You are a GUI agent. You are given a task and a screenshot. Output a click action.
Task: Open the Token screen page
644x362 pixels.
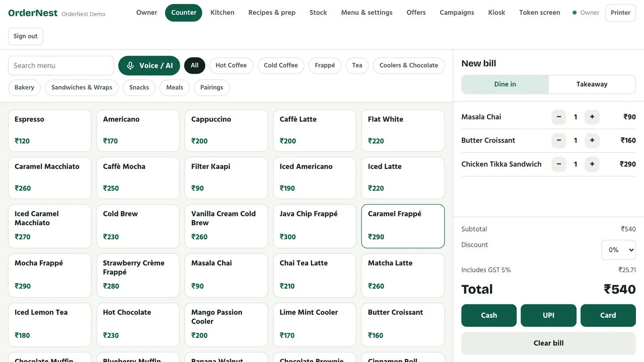[x=540, y=13]
